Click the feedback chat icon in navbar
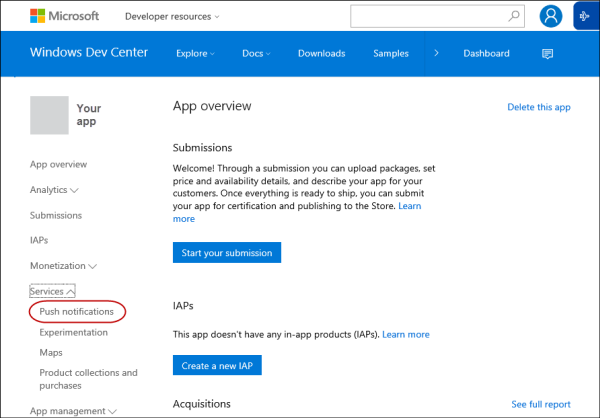Screen dimensions: 600x418 click(x=547, y=54)
